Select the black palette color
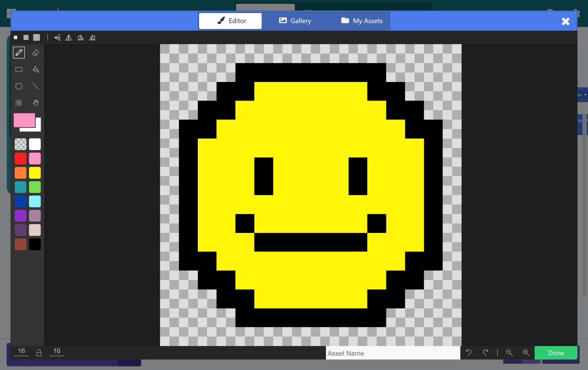588x370 pixels. 35,244
